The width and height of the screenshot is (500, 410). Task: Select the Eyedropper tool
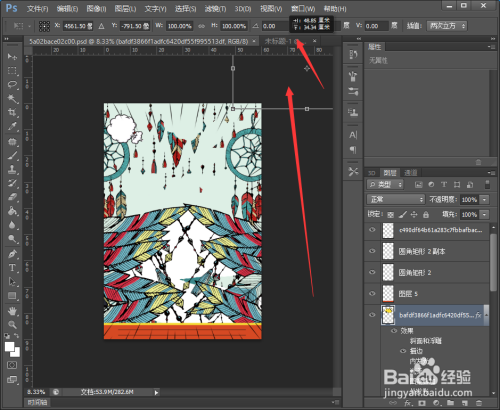(12, 126)
